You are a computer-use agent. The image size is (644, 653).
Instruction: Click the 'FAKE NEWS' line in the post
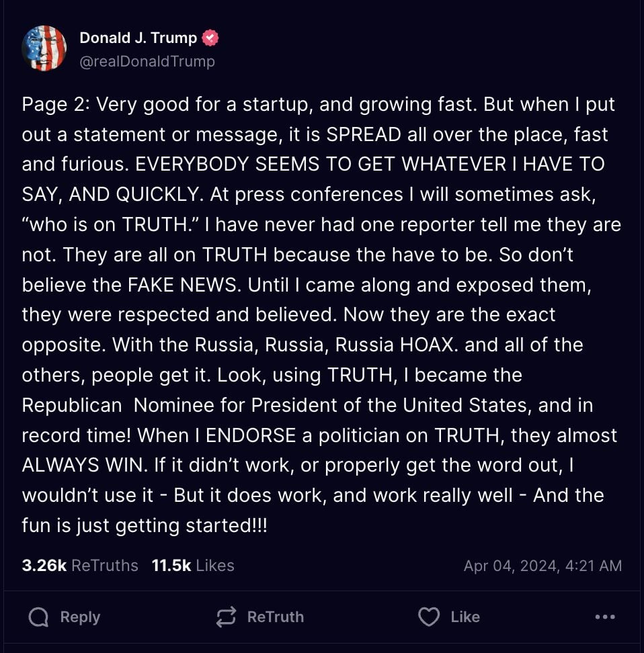coord(307,285)
